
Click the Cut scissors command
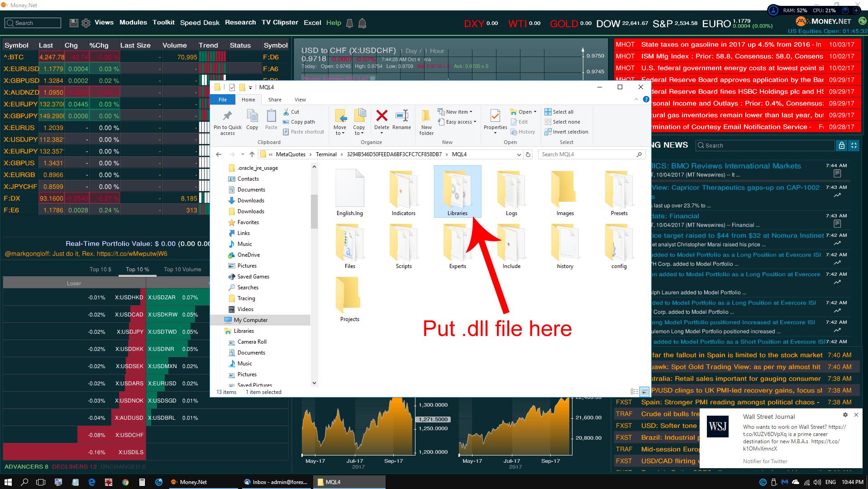pos(291,112)
